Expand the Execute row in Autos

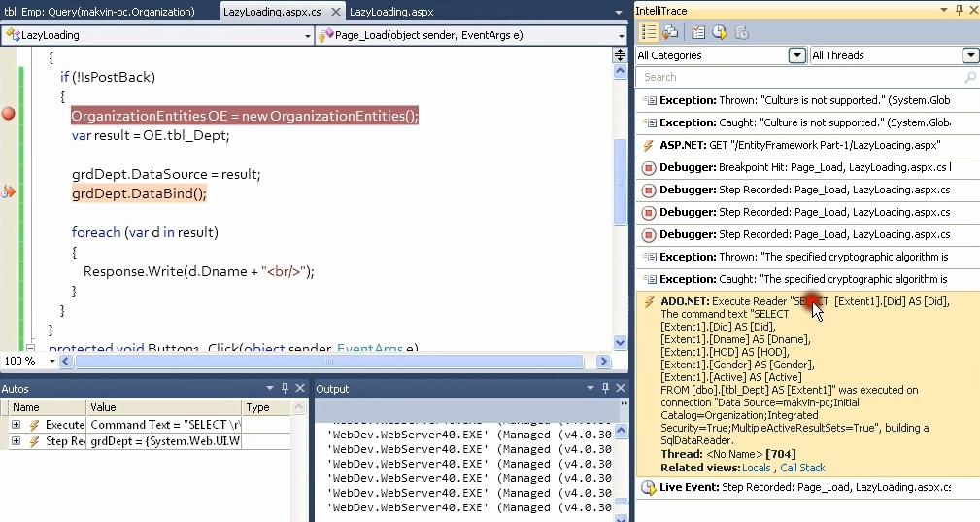tap(16, 425)
